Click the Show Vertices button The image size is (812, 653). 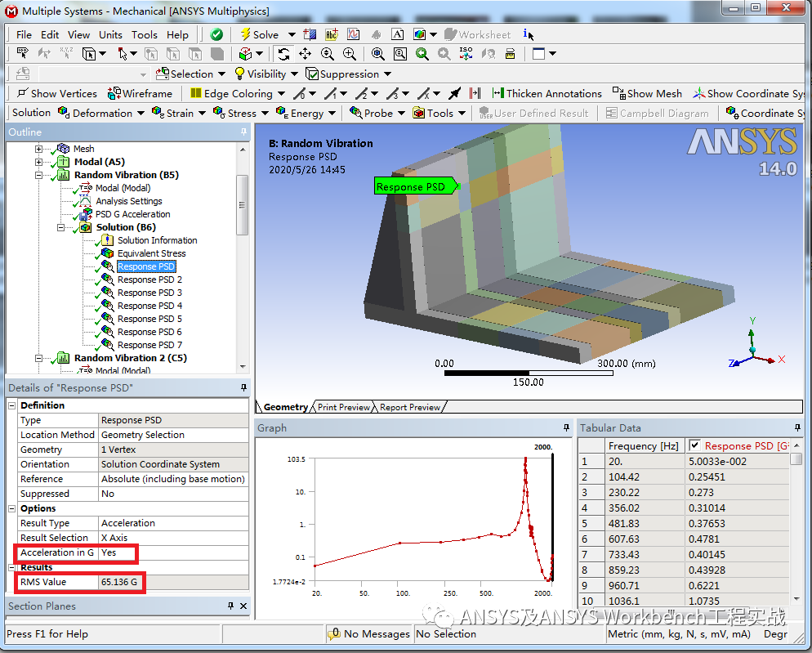[x=57, y=94]
